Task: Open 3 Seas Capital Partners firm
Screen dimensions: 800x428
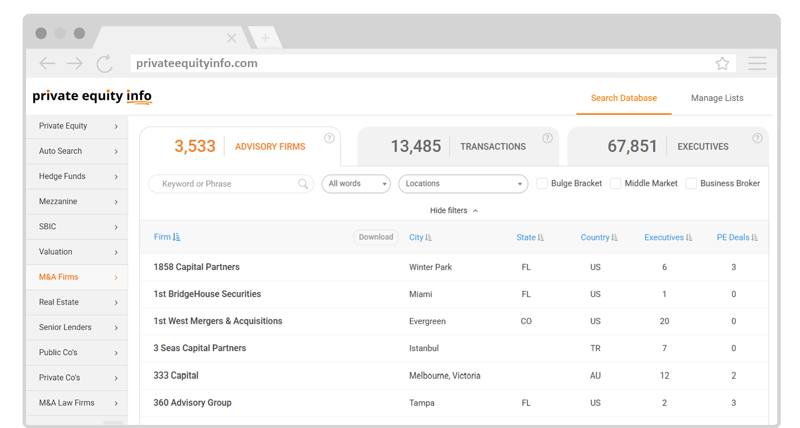Action: pos(199,348)
